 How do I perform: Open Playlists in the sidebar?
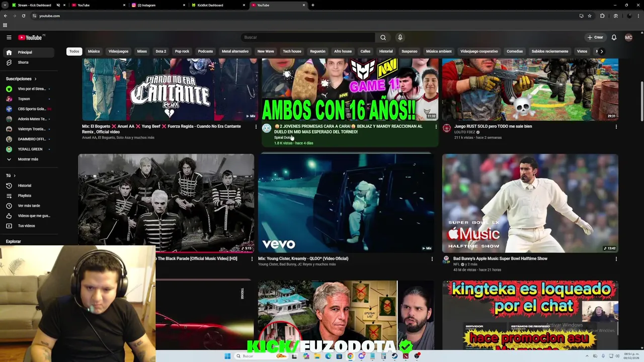pyautogui.click(x=29, y=196)
